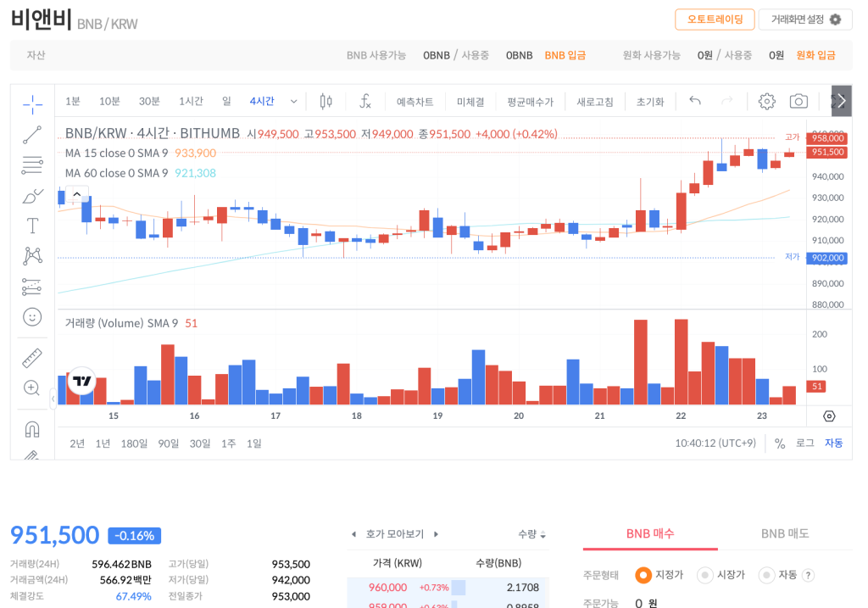Open chart settings gear
Image resolution: width=868 pixels, height=608 pixels.
(x=766, y=102)
